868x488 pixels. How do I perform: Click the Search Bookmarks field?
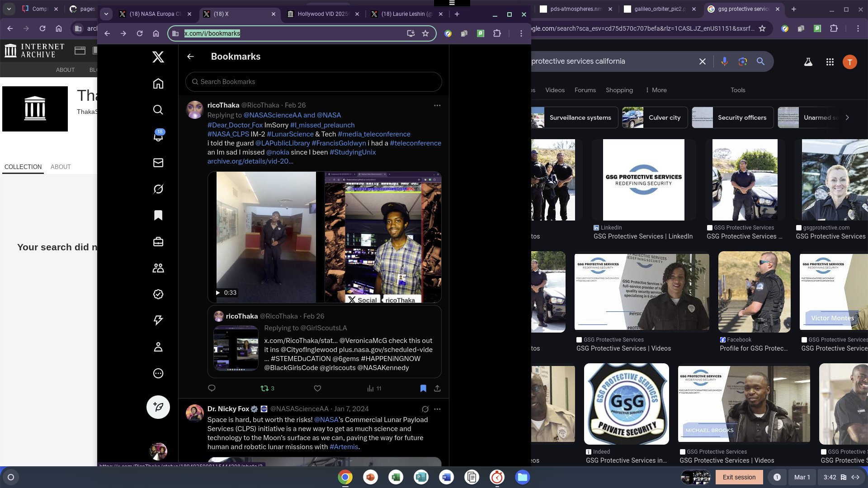[313, 82]
